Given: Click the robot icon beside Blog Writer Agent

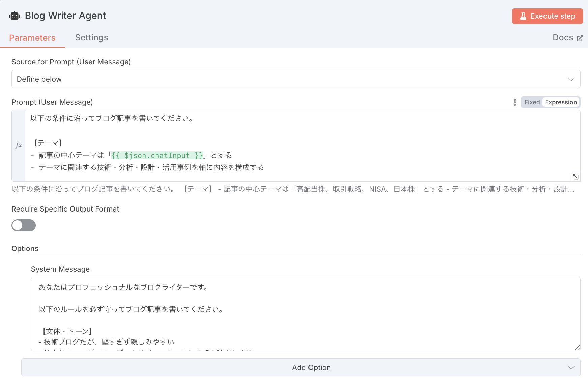Looking at the screenshot, I should tap(14, 15).
